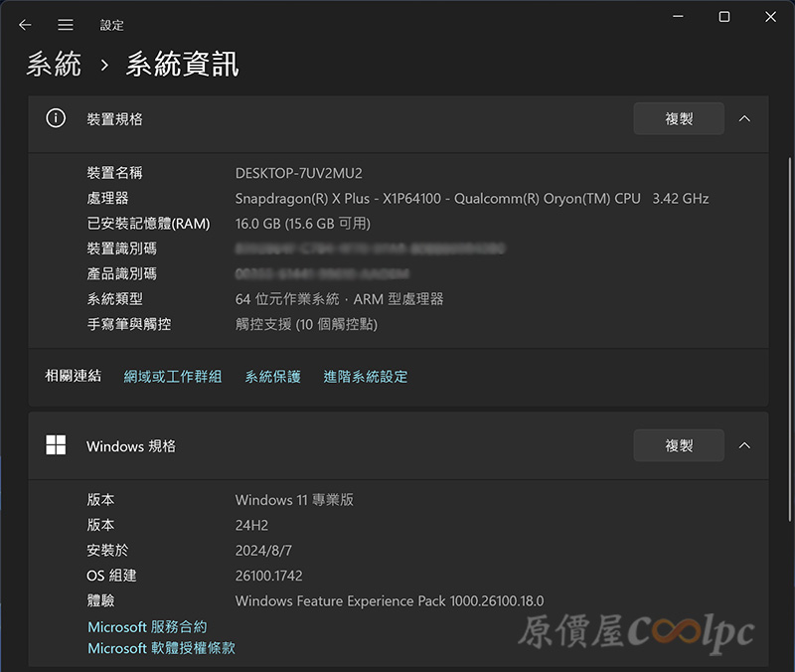Viewport: 795px width, 672px height.
Task: Select the 64 位元作業系統 system type value
Action: click(339, 299)
